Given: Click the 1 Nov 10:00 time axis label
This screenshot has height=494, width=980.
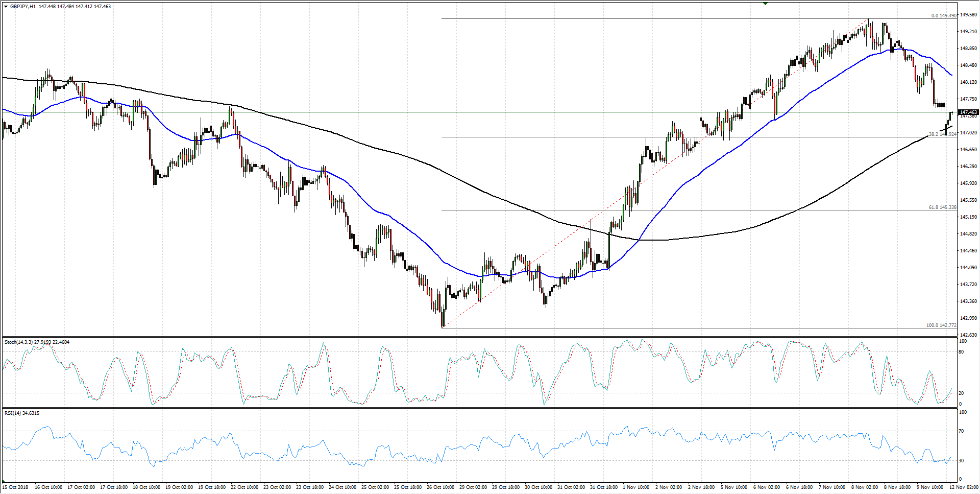Looking at the screenshot, I should pyautogui.click(x=635, y=487).
